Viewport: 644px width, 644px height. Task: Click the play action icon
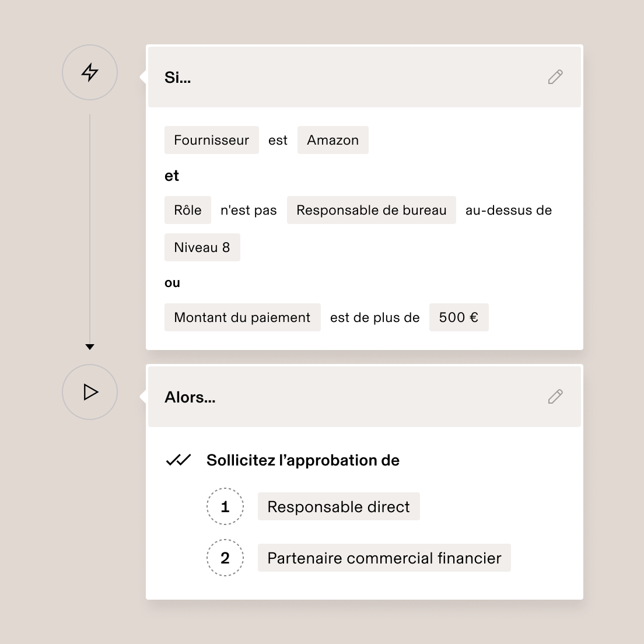[x=89, y=392]
